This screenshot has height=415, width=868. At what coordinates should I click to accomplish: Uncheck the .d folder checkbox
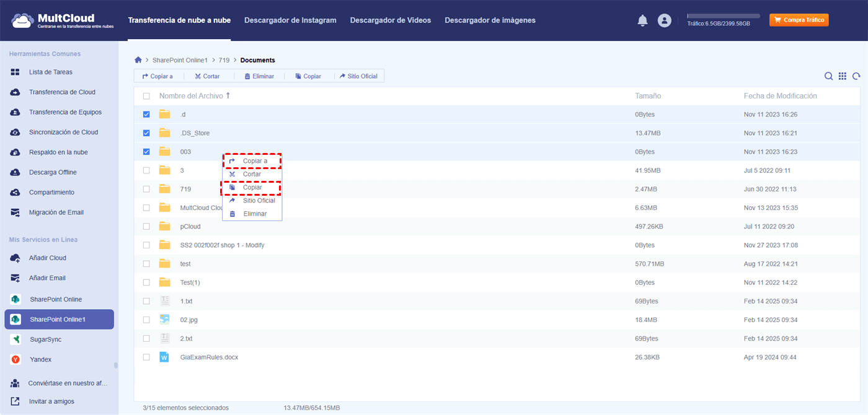pyautogui.click(x=146, y=115)
